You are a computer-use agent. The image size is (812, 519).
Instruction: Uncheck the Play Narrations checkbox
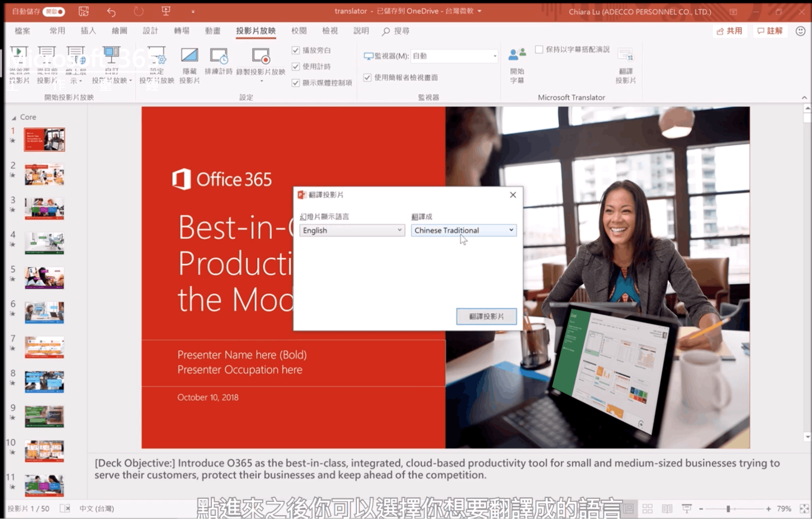pyautogui.click(x=296, y=50)
